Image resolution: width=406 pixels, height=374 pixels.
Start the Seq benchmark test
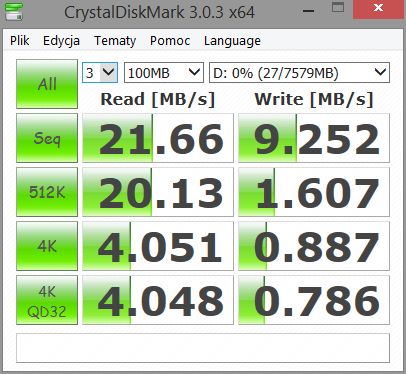click(x=47, y=138)
